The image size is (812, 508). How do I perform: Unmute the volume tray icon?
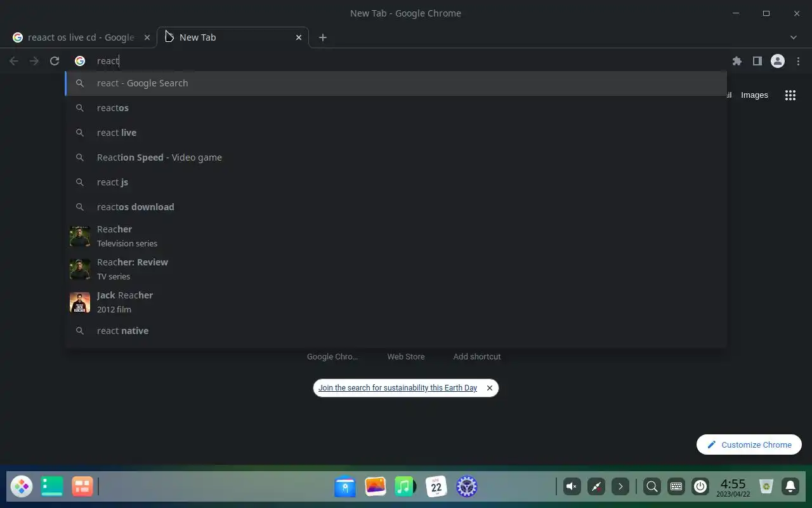[572, 487]
